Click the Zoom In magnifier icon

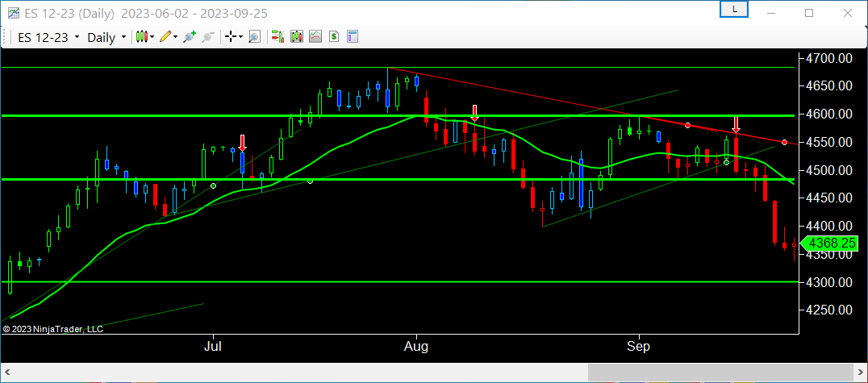click(x=190, y=37)
